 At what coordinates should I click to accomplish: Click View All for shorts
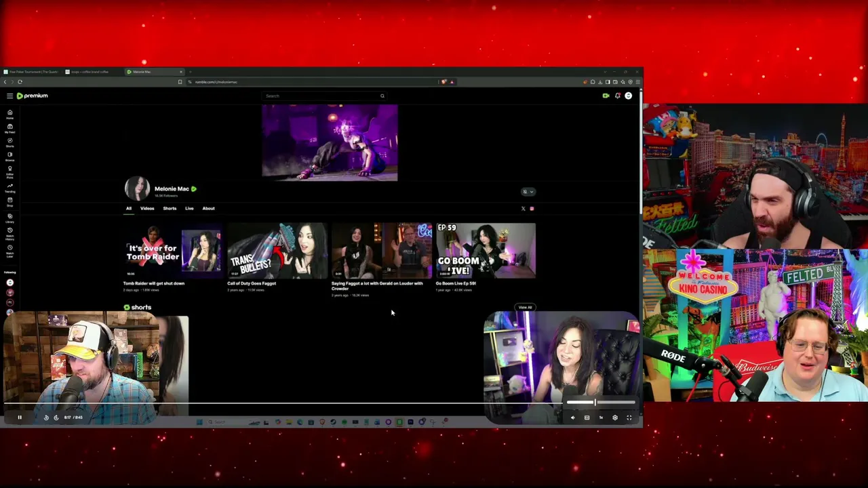tap(525, 308)
